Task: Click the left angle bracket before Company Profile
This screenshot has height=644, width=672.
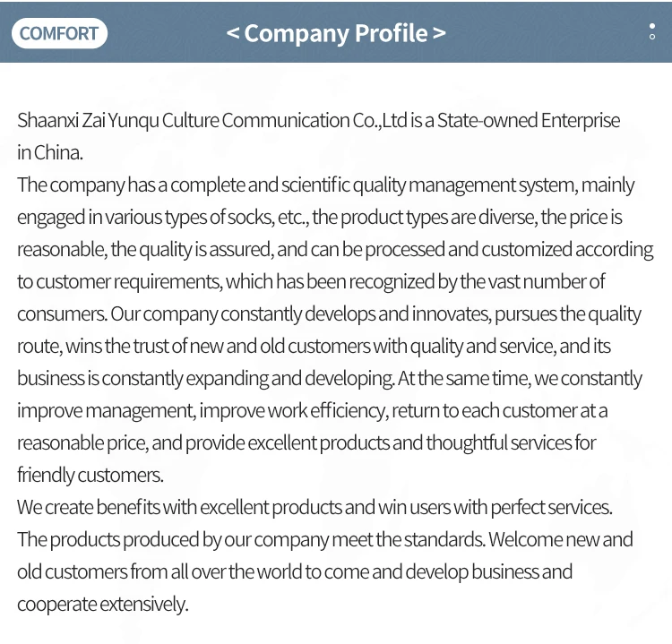Action: point(233,33)
